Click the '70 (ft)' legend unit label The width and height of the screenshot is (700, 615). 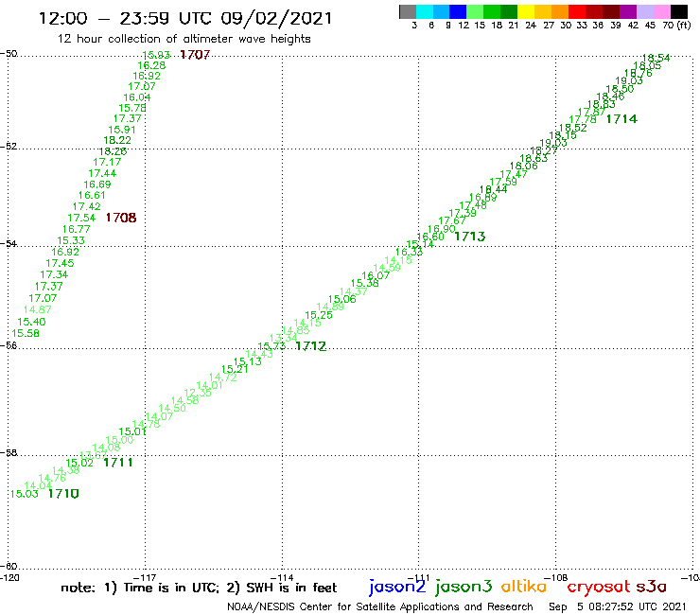coord(676,26)
